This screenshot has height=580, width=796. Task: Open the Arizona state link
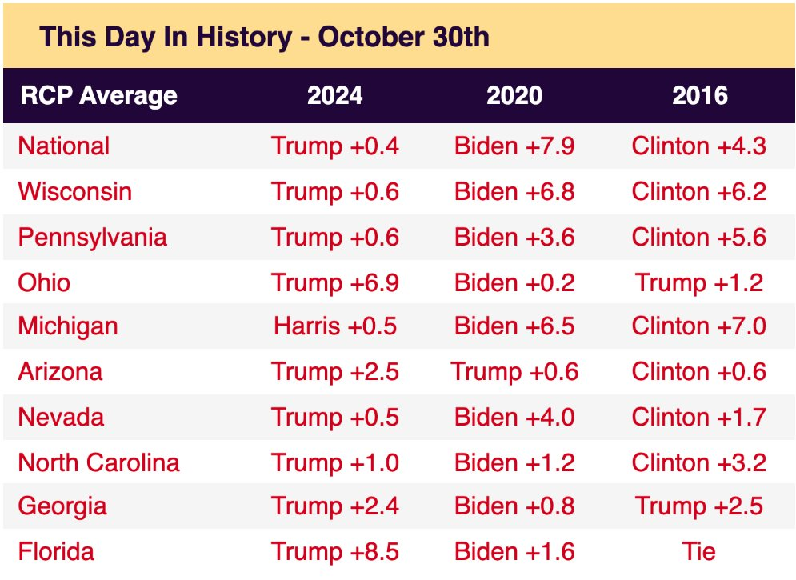coord(60,372)
